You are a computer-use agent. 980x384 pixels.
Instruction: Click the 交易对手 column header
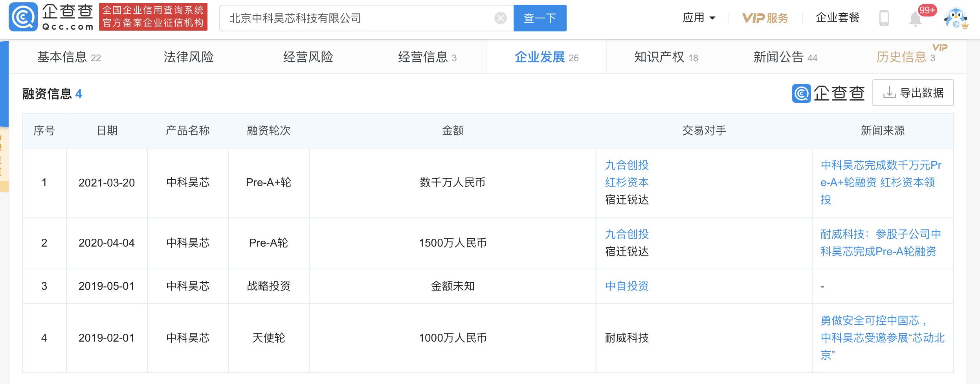click(704, 131)
